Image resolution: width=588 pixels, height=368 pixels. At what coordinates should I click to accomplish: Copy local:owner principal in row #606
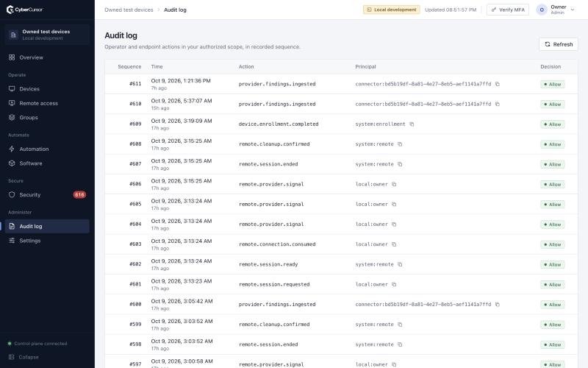pyautogui.click(x=394, y=185)
